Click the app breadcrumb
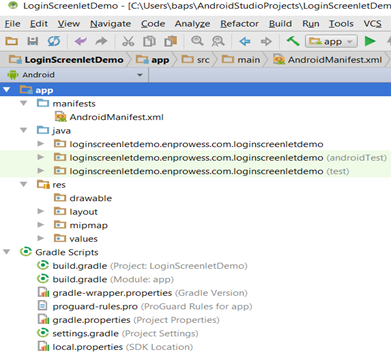The image size is (391, 360). 153,60
